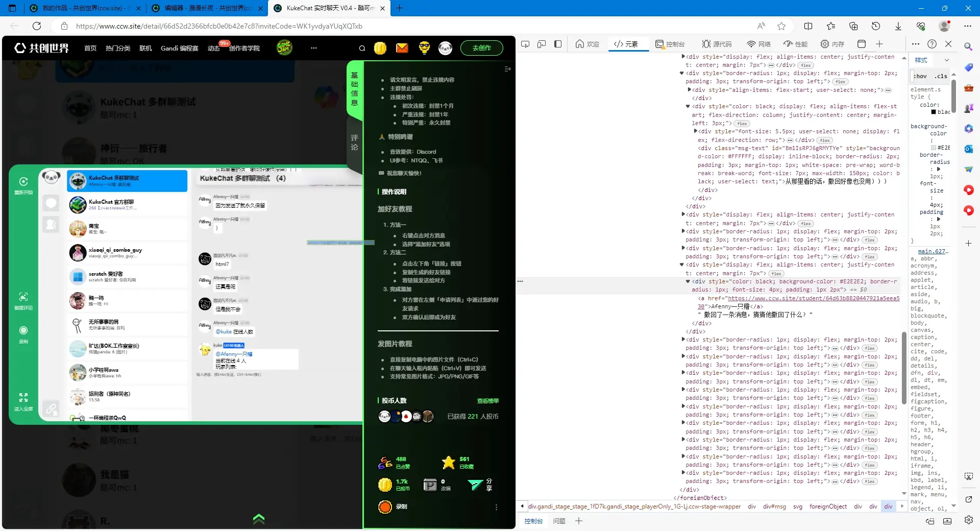Image resolution: width=980 pixels, height=531 pixels.
Task: Expand the padding property triangle in styles
Action: (938, 219)
